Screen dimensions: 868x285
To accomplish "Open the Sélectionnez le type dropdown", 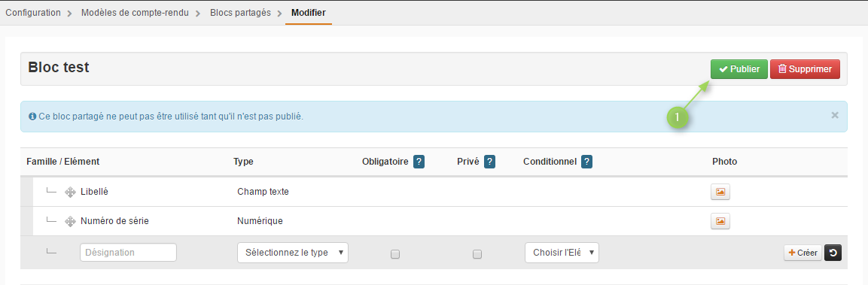I will coord(293,253).
